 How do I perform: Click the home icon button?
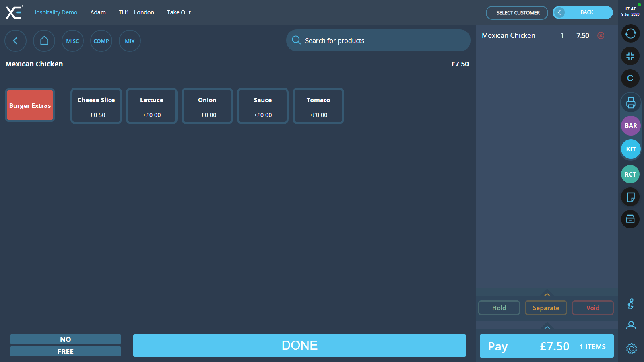44,41
